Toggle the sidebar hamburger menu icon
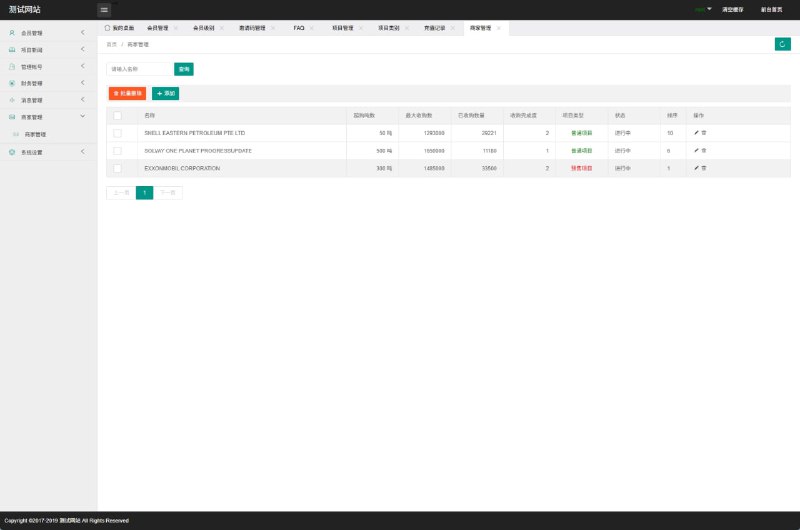 pos(104,10)
